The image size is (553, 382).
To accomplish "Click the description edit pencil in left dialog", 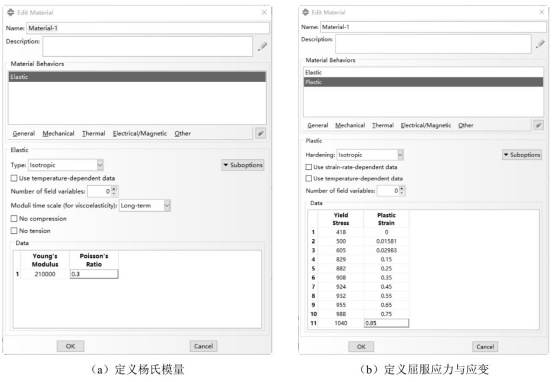I will 262,46.
